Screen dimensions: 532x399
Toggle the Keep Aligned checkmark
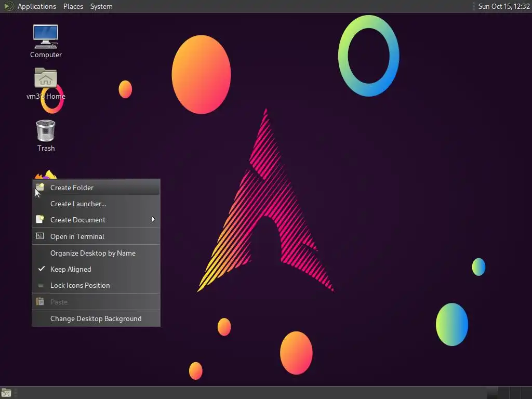[x=42, y=269]
